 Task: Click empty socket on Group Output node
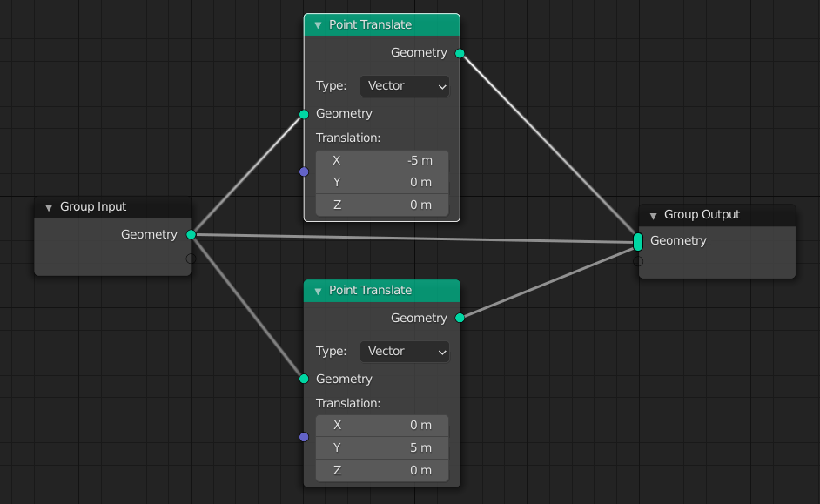click(x=638, y=261)
